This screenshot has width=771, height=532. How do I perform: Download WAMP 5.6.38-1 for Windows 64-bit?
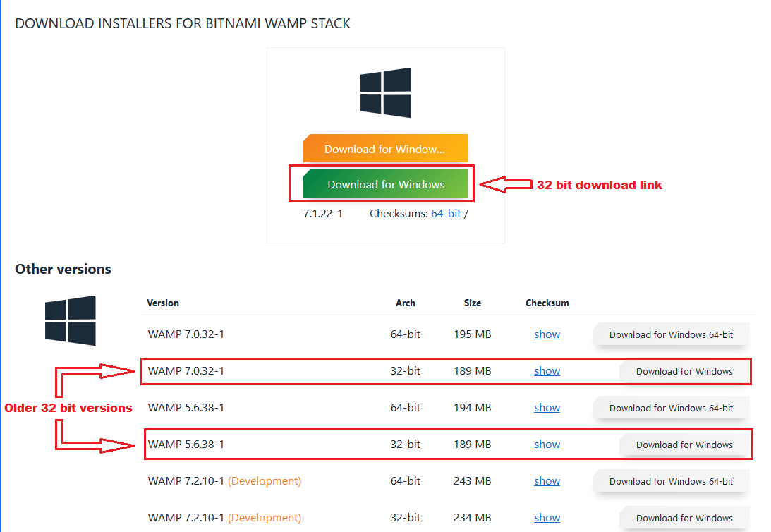[x=670, y=408]
